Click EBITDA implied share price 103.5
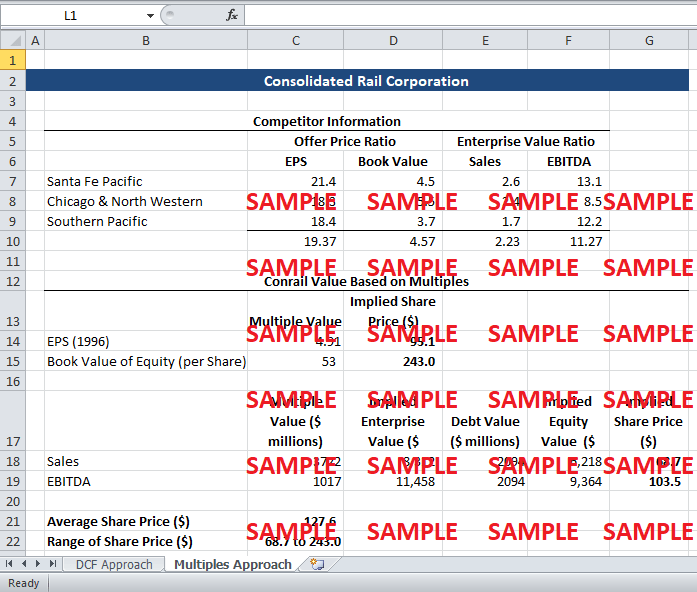 tap(665, 481)
